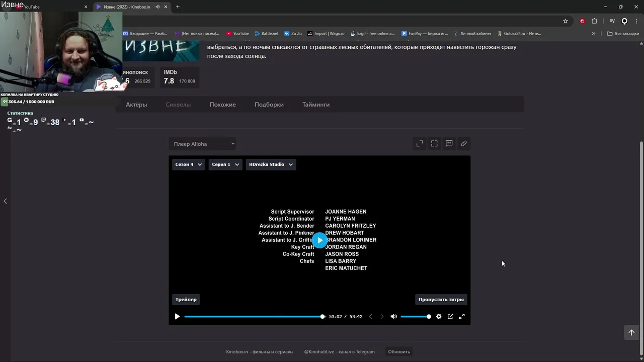The width and height of the screenshot is (644, 362).
Task: Open comments with the chat bubble icon
Action: tap(449, 144)
